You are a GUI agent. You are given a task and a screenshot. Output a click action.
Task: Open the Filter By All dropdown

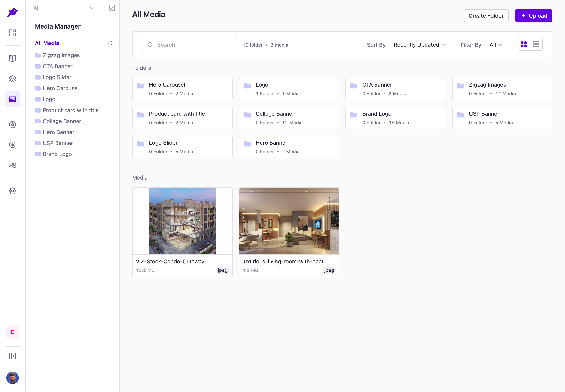(x=496, y=45)
